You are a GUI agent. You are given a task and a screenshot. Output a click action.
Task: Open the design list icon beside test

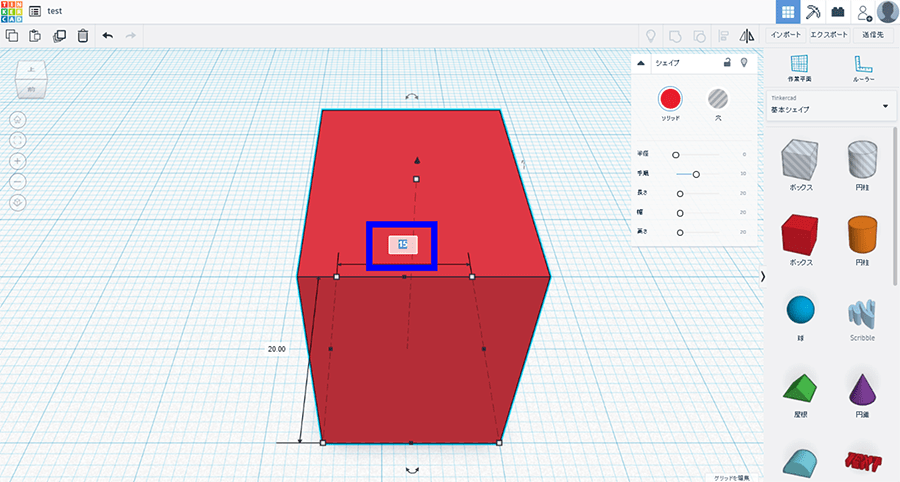point(35,11)
